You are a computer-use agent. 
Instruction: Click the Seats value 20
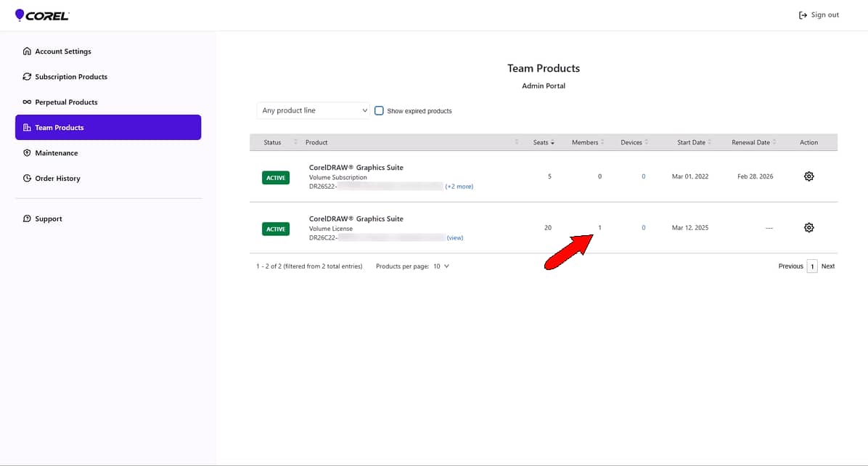pyautogui.click(x=547, y=227)
